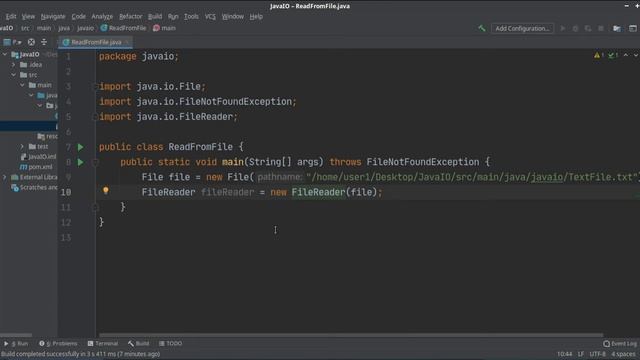Click the yellow warning indicator in the editor
The image size is (640, 360).
point(598,55)
